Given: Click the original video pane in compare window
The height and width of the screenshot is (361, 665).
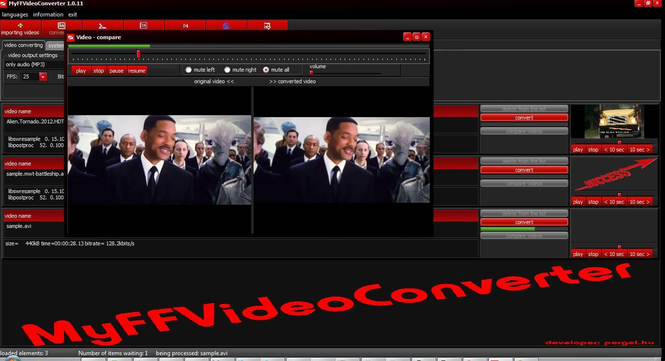Looking at the screenshot, I should point(159,160).
